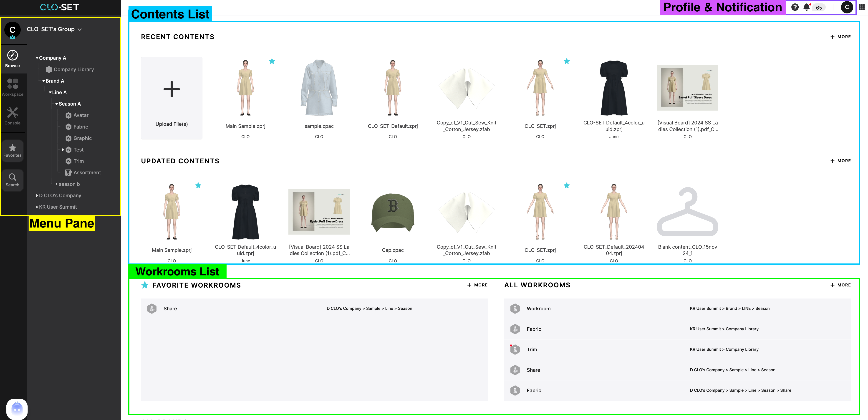Go to Favorites via the star sidebar icon

click(13, 151)
